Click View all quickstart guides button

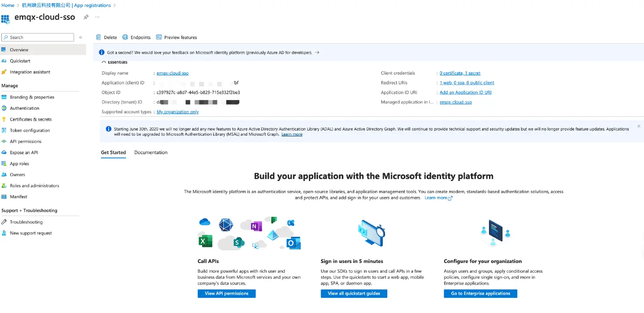pos(354,294)
